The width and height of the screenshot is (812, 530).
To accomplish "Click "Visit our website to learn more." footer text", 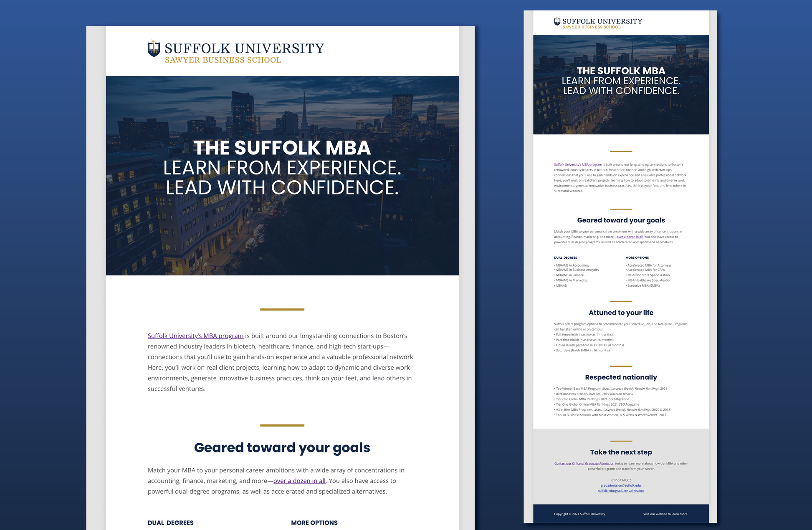I will point(665,514).
